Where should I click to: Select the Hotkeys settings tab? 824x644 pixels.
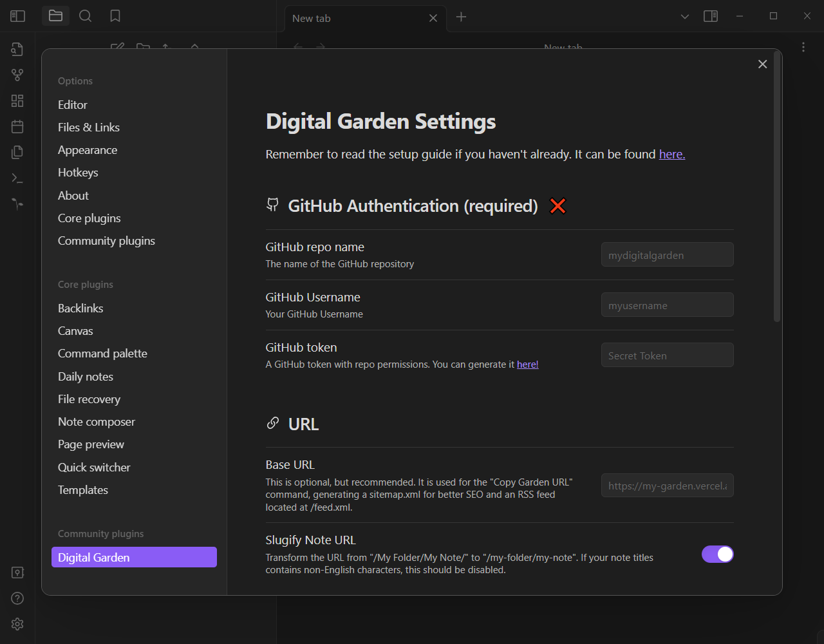point(78,172)
